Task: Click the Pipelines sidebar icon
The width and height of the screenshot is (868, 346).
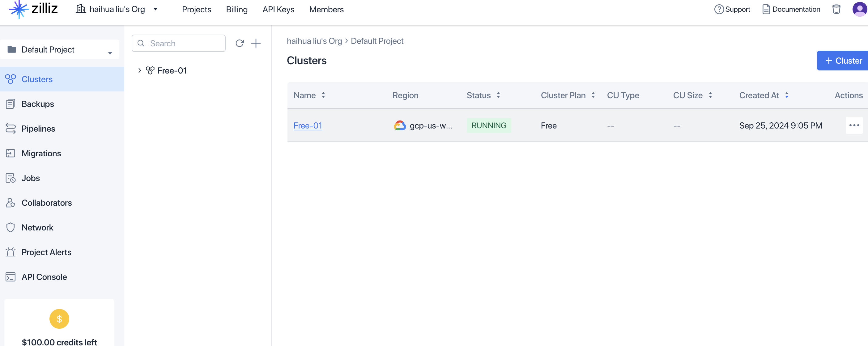Action: pos(11,128)
